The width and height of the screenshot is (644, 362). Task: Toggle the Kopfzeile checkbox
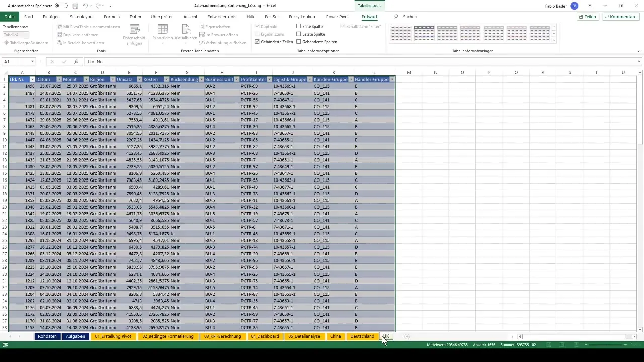click(258, 26)
